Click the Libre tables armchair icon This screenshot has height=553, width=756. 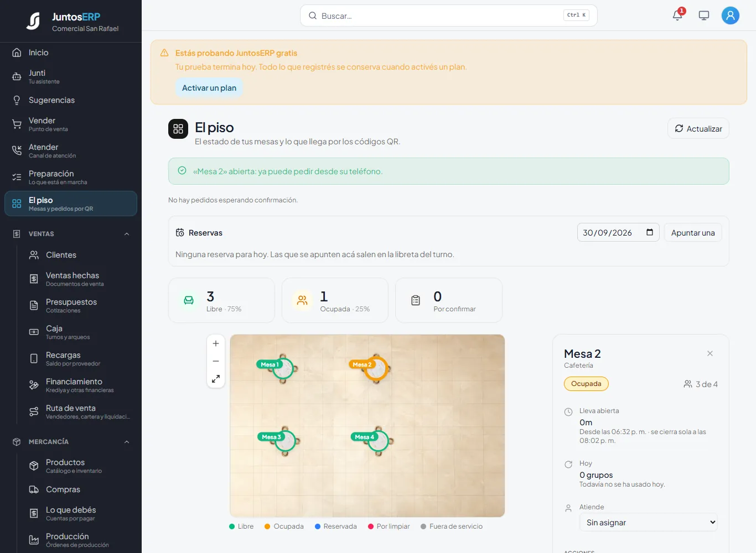point(189,300)
